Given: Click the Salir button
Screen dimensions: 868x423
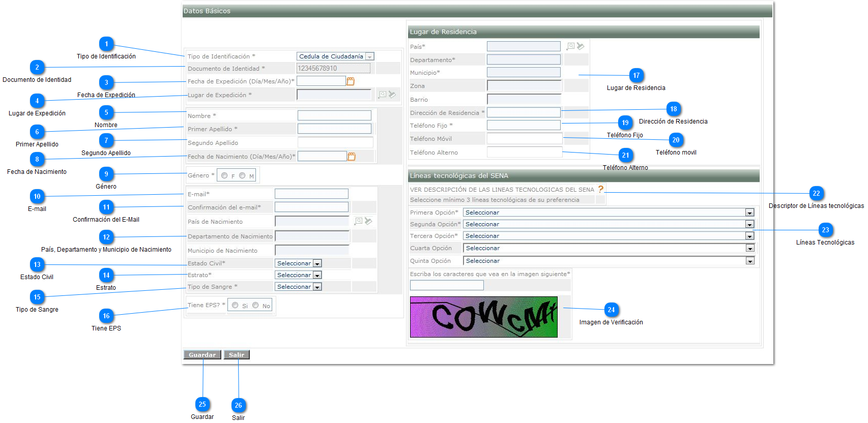Looking at the screenshot, I should point(237,355).
